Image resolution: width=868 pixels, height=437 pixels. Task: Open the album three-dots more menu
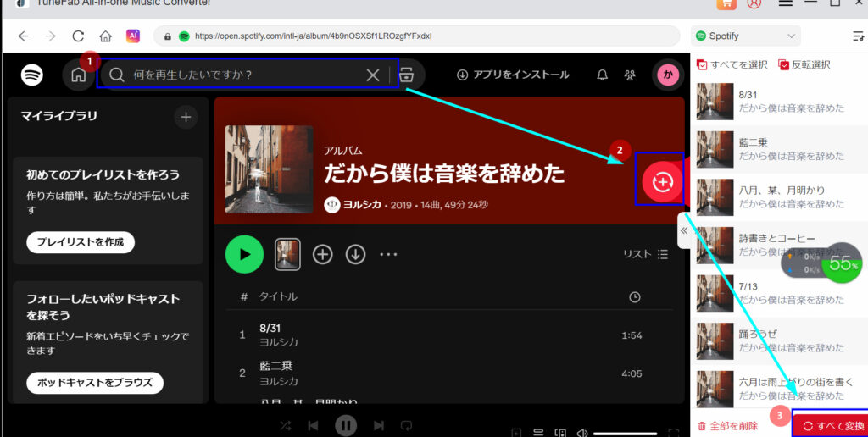click(388, 254)
